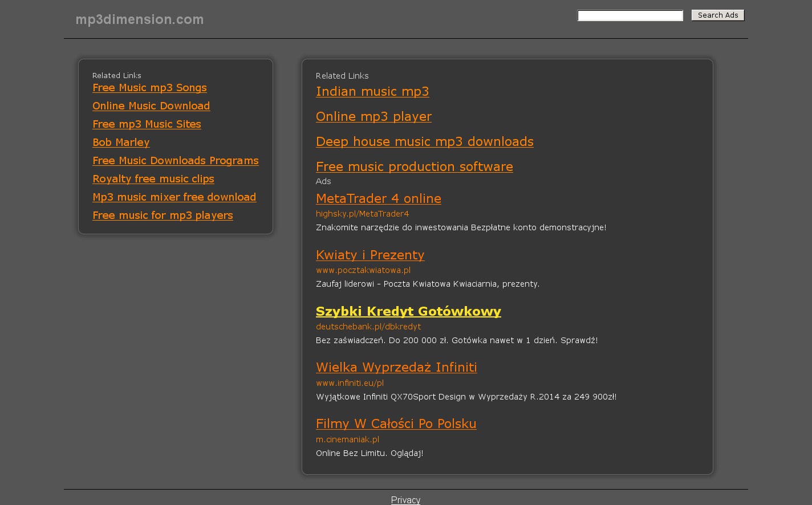
Task: Click Free music for mp3 players
Action: point(163,215)
